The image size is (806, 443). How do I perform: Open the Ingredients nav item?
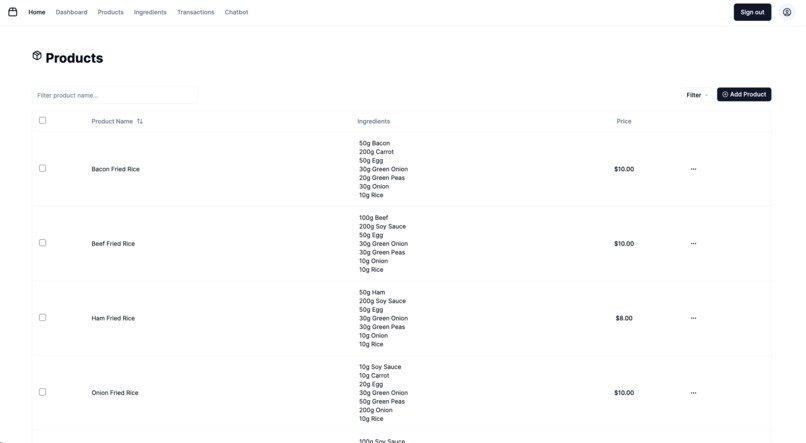coord(150,12)
